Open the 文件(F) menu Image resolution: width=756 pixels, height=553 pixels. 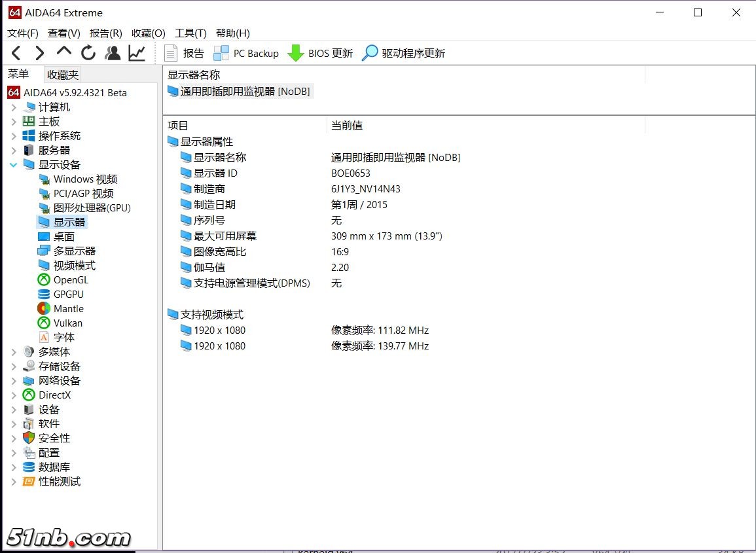[x=23, y=33]
